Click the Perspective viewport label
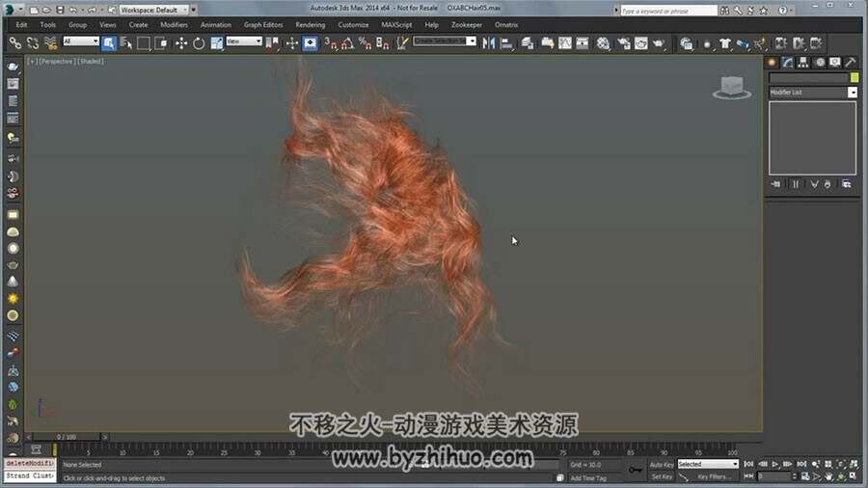Image resolution: width=868 pixels, height=488 pixels. tap(57, 62)
